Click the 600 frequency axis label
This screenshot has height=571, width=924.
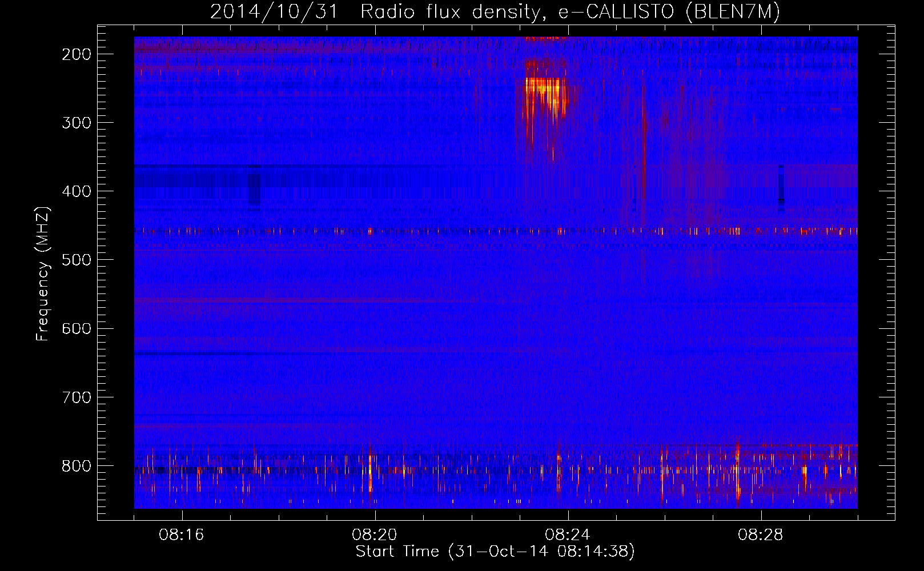point(77,328)
